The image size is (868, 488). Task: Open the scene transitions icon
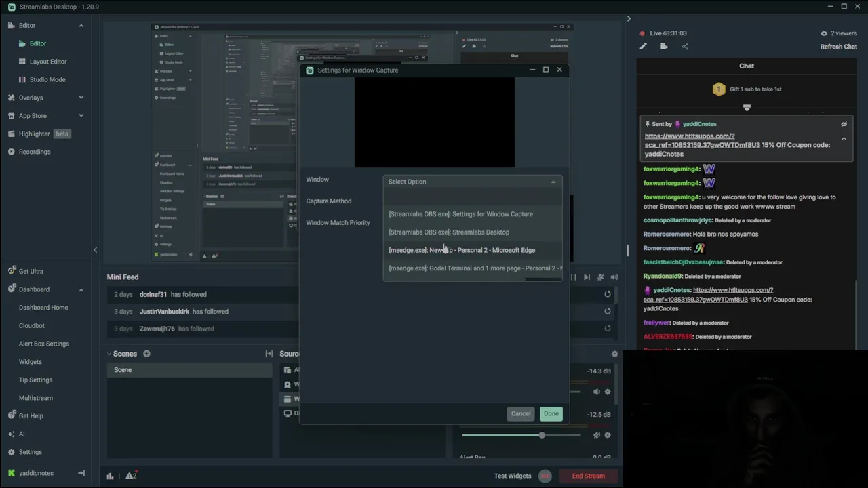(x=269, y=354)
